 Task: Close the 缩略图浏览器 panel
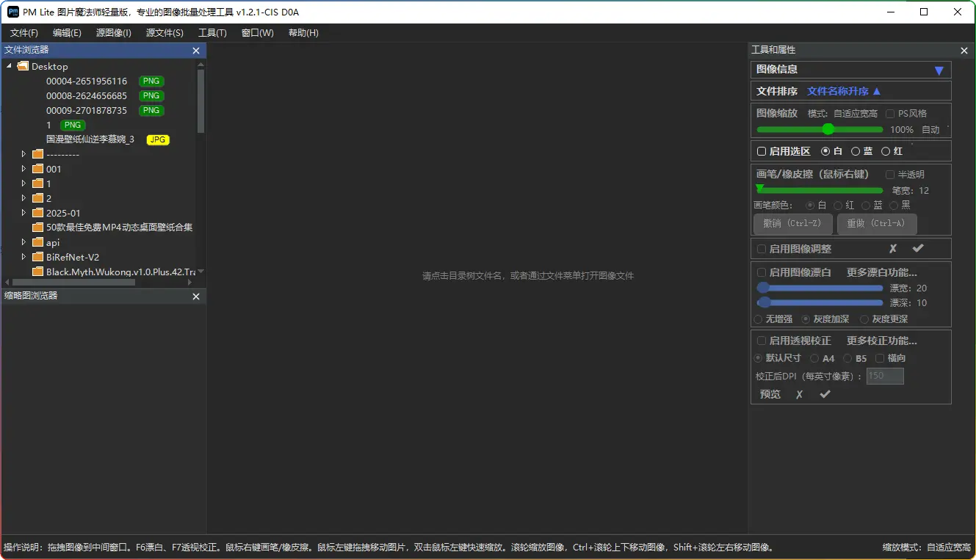pos(196,297)
